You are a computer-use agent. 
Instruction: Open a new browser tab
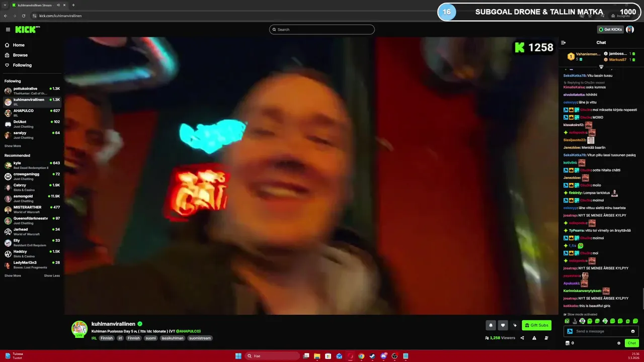(73, 5)
